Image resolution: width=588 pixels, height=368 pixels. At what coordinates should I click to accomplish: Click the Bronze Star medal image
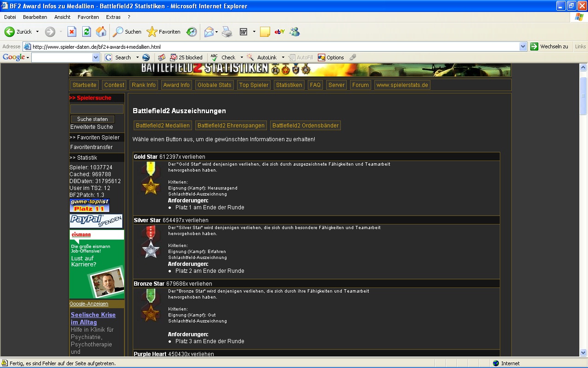(x=151, y=305)
